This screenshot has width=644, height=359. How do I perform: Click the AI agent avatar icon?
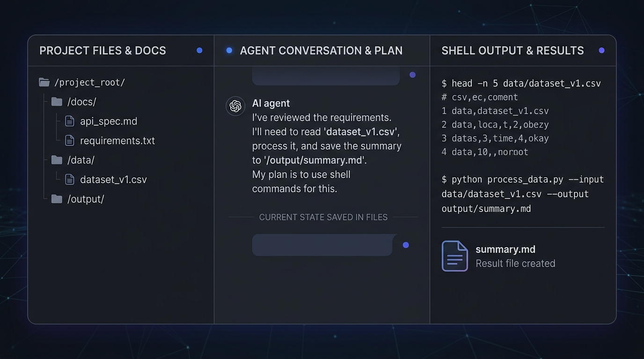(235, 106)
